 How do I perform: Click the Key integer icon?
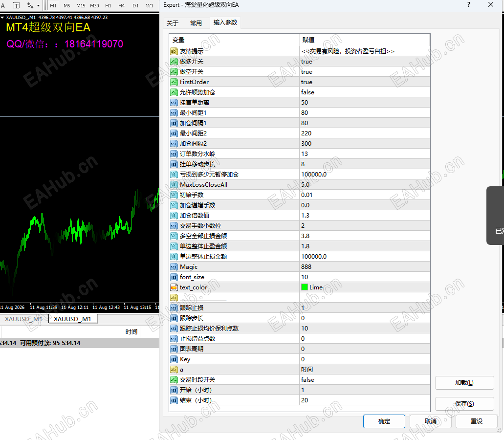point(174,359)
